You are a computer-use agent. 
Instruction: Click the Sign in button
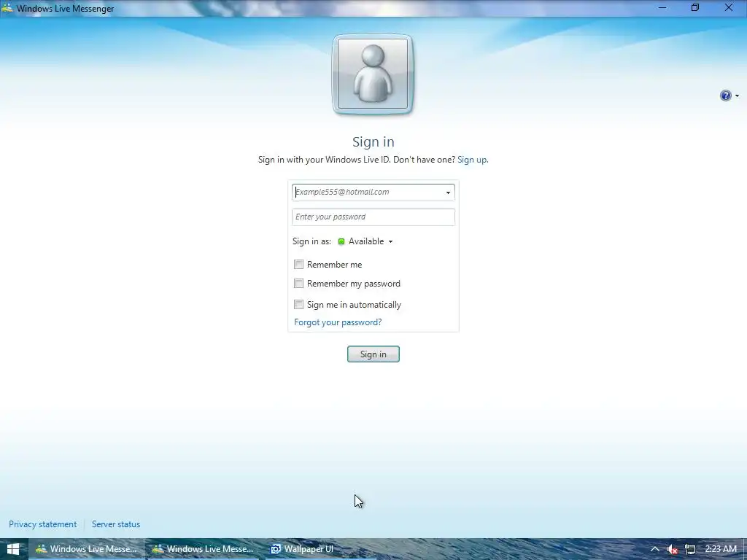[373, 354]
